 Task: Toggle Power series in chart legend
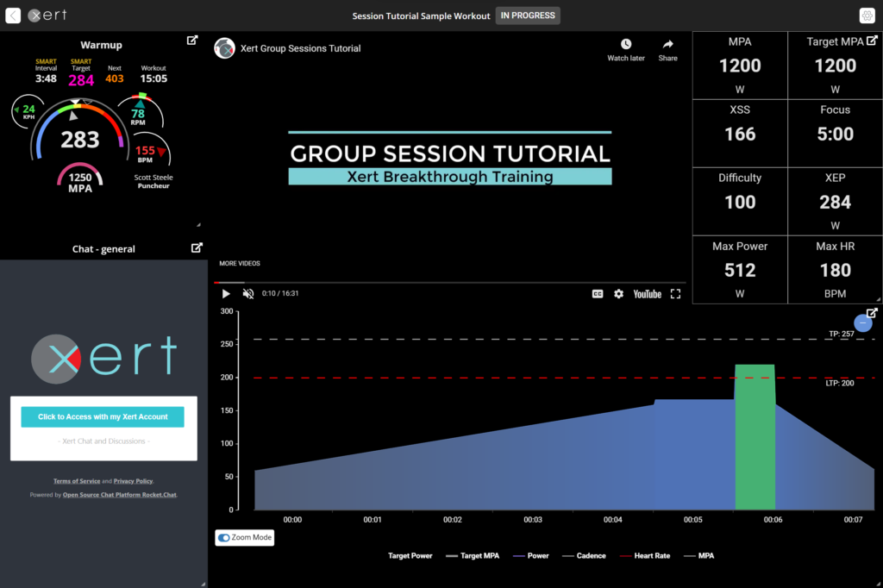[x=531, y=556]
